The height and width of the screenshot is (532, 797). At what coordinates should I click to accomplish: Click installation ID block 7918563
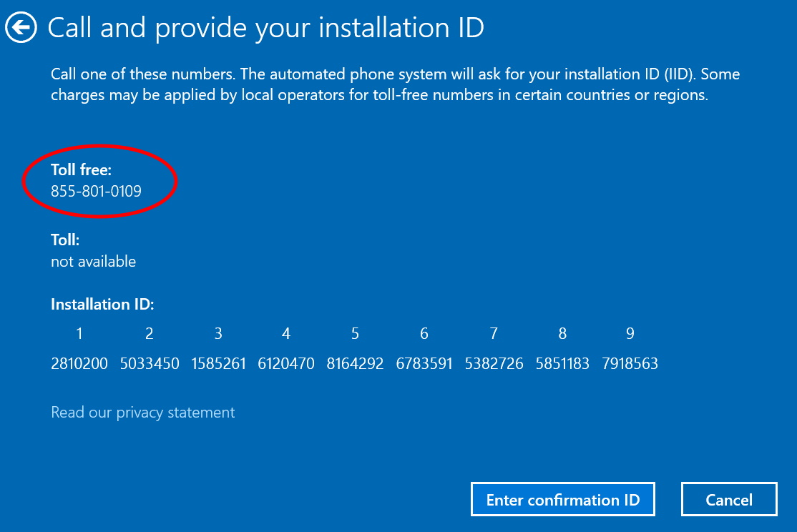[x=630, y=363]
